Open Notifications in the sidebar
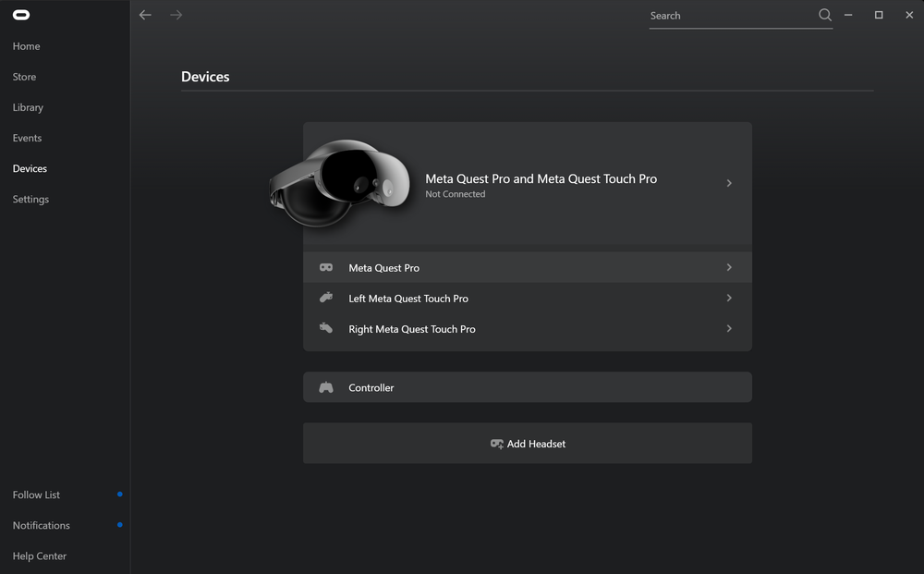924x574 pixels. tap(42, 525)
